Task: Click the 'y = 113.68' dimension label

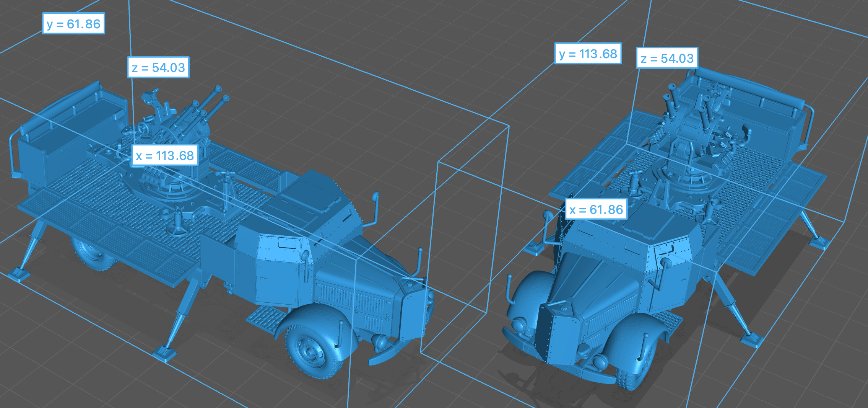Action: [x=588, y=54]
